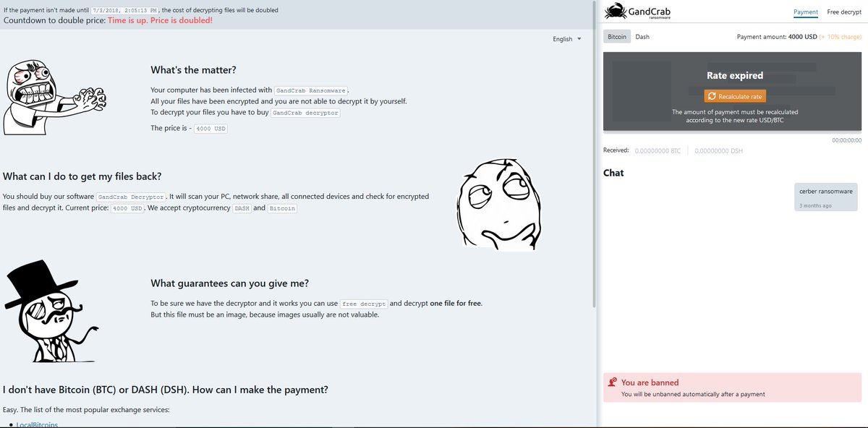Switch to the Payment tab
Image resolution: width=868 pixels, height=428 pixels.
click(806, 12)
